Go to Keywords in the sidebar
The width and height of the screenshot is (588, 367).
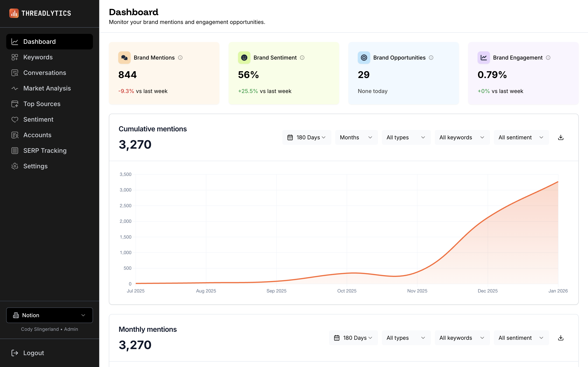(x=38, y=57)
